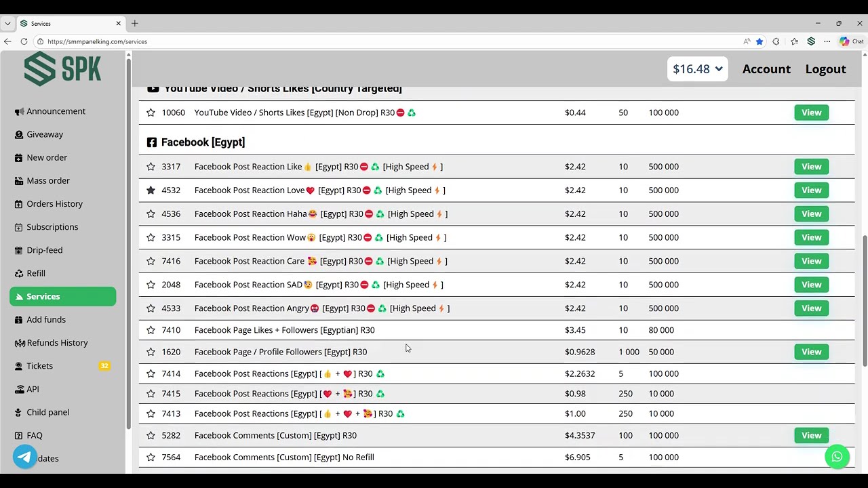Open the tab search dropdown arrow
The height and width of the screenshot is (488, 868).
point(7,24)
